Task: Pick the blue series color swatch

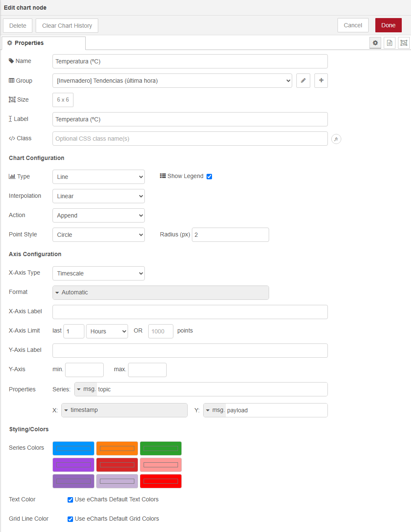Action: [73, 448]
